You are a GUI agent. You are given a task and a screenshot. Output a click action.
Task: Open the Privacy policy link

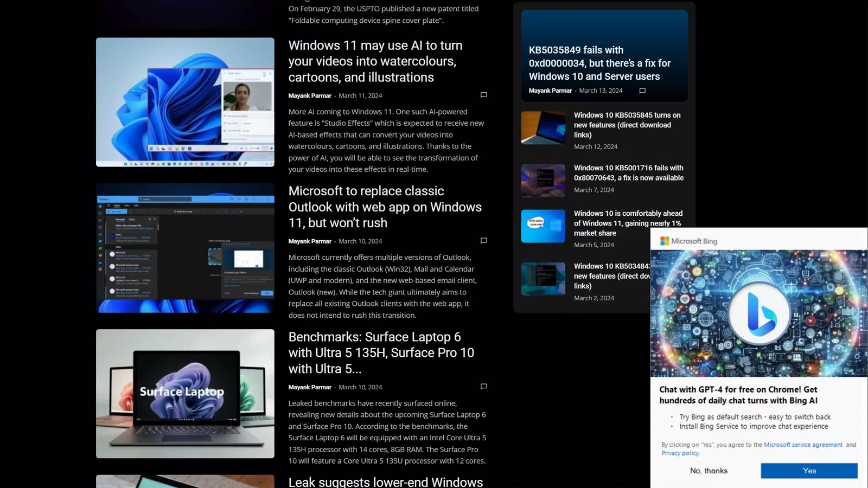coord(680,453)
